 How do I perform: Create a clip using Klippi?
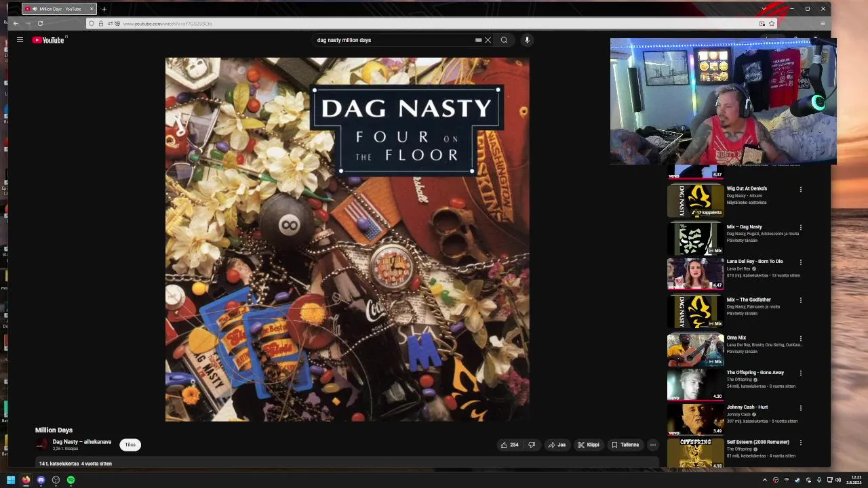[x=589, y=445]
